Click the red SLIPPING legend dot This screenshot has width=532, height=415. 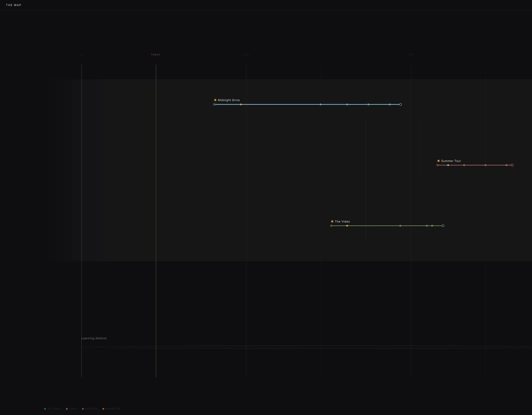click(83, 409)
